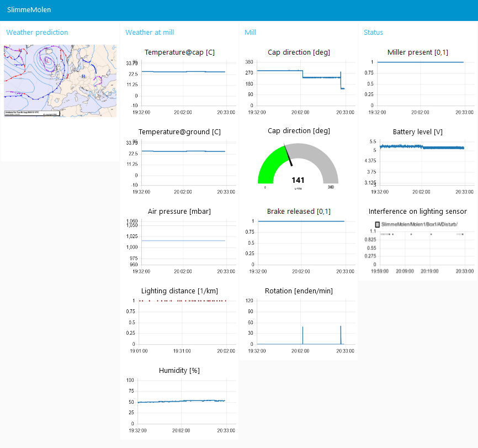Click the 141 value on the gauge
The height and width of the screenshot is (448, 478).
point(298,180)
